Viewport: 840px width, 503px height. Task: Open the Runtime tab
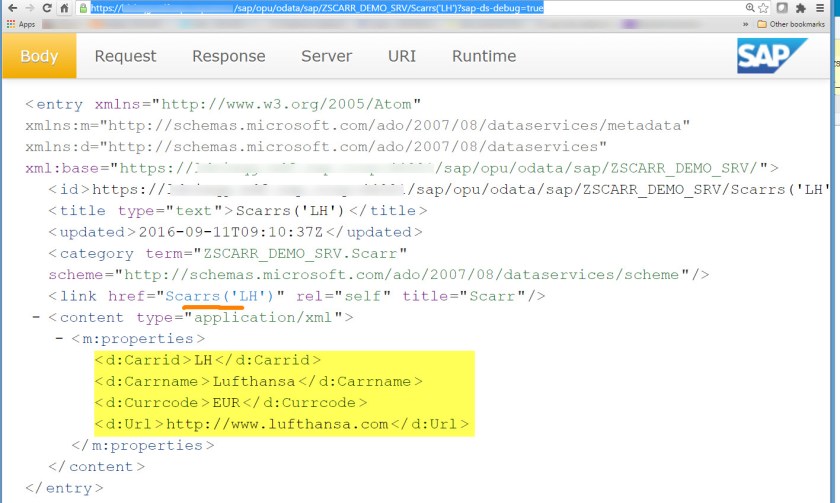coord(484,56)
